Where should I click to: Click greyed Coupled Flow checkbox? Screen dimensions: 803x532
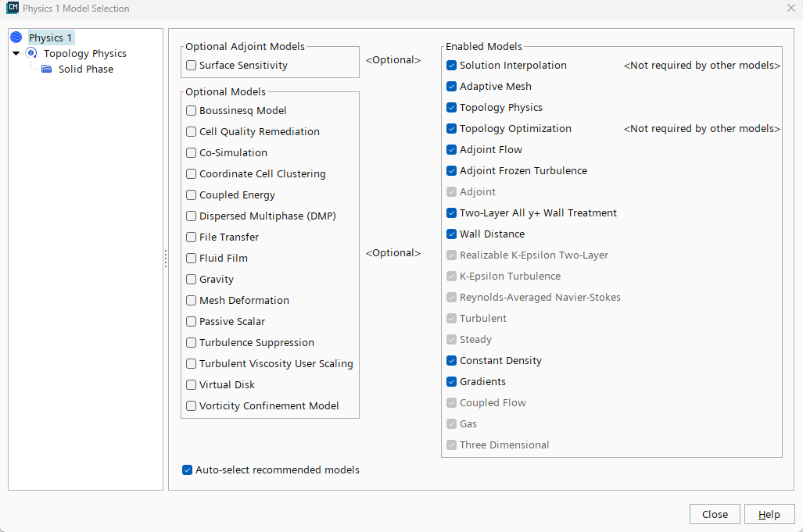451,403
